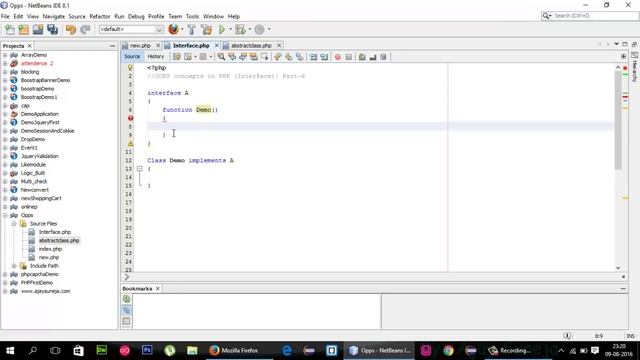This screenshot has width=640, height=360.
Task: Open the File menu
Action: coord(5,16)
